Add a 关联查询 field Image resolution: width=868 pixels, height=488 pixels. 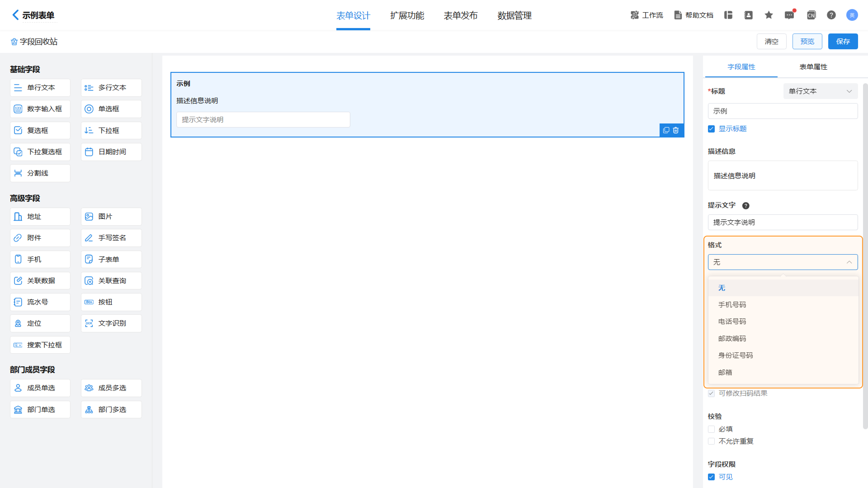(111, 281)
